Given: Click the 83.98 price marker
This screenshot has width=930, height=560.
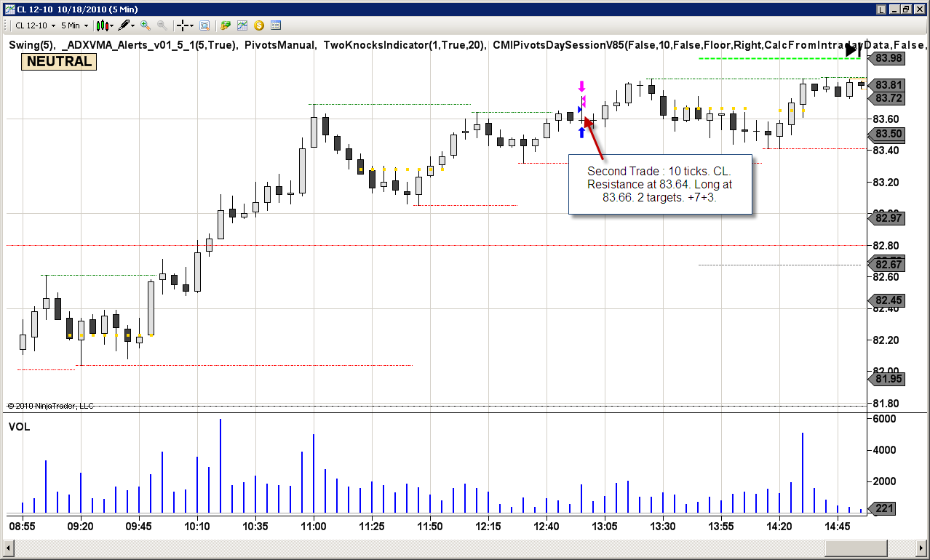Looking at the screenshot, I should coord(889,58).
